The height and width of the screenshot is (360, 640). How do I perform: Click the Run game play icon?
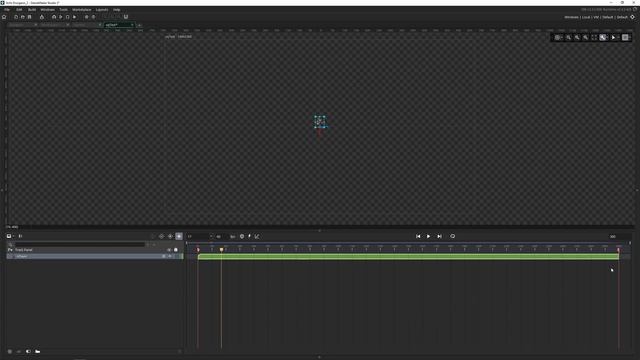click(61, 17)
